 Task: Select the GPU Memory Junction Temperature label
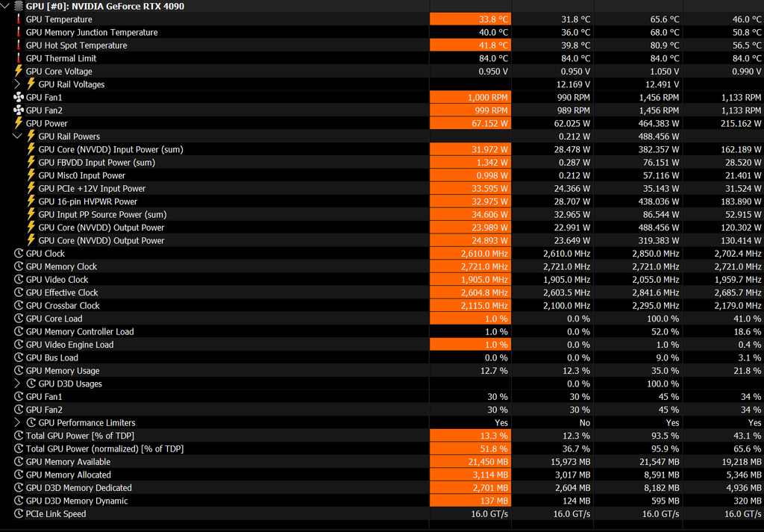pyautogui.click(x=92, y=33)
